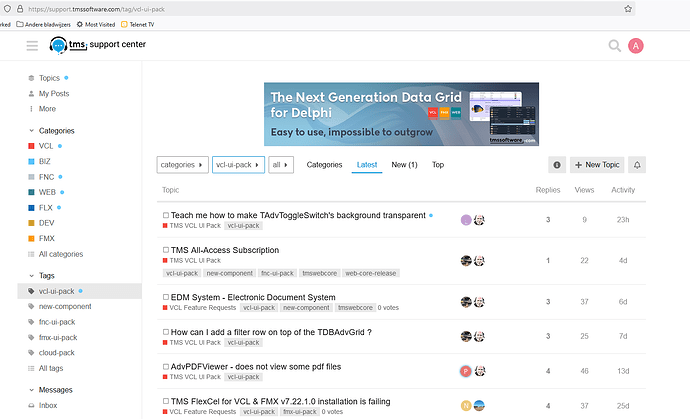Tick checkbox for AdvPDFViewer topic
The image size is (690, 419).
click(x=166, y=367)
